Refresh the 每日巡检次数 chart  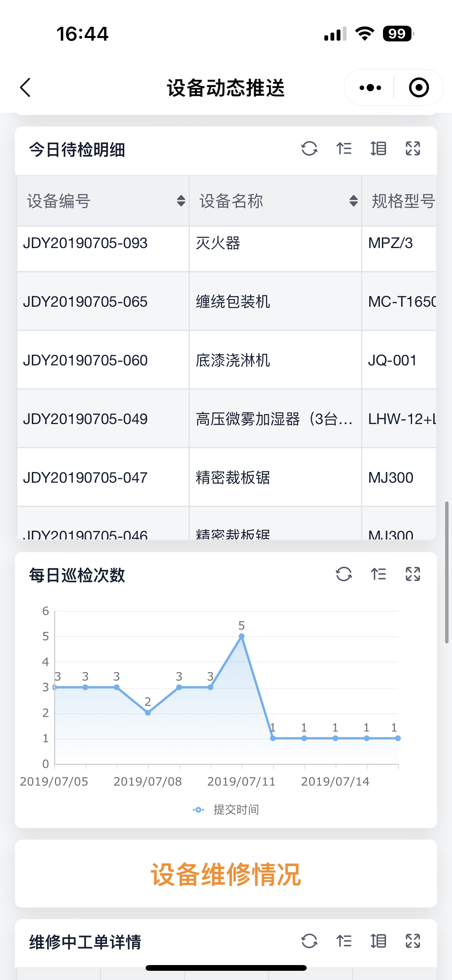click(x=344, y=574)
